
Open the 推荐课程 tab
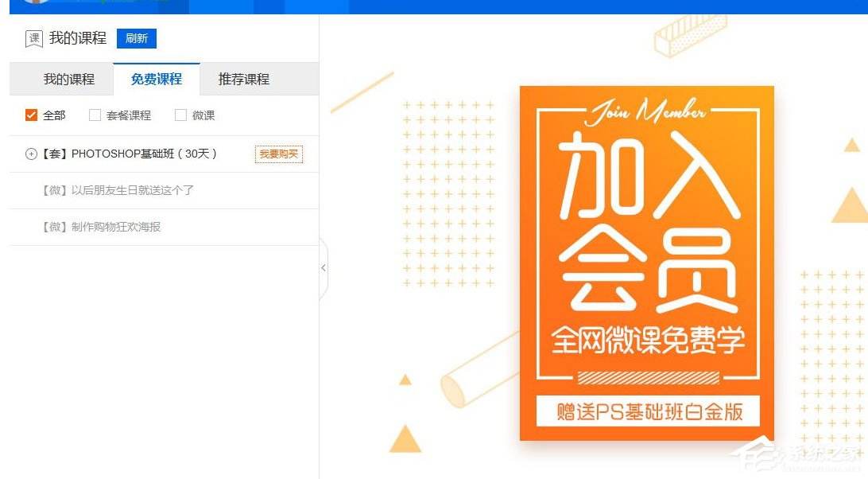244,80
